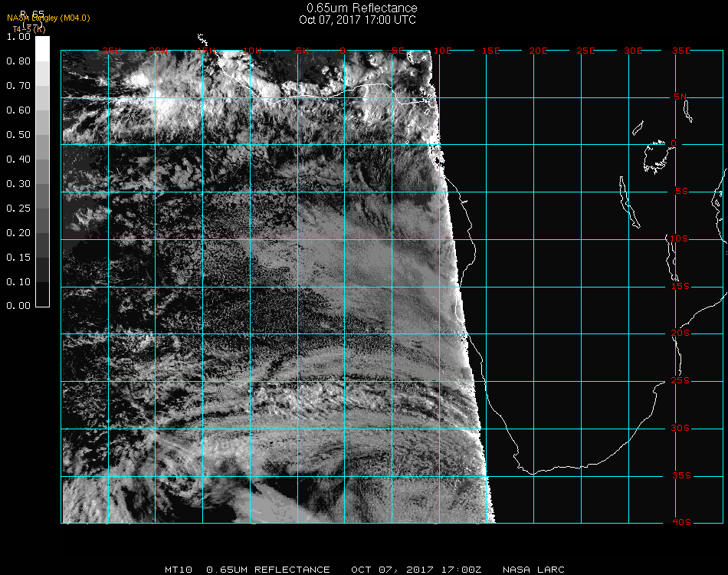The height and width of the screenshot is (575, 728).
Task: Click the 'NASA LARC' bottom caption
Action: click(533, 570)
